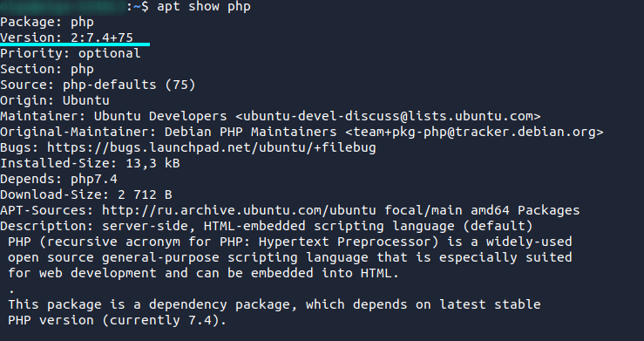Click the text 'PHP version (currently 7.4)'
The width and height of the screenshot is (644, 341).
pyautogui.click(x=117, y=320)
